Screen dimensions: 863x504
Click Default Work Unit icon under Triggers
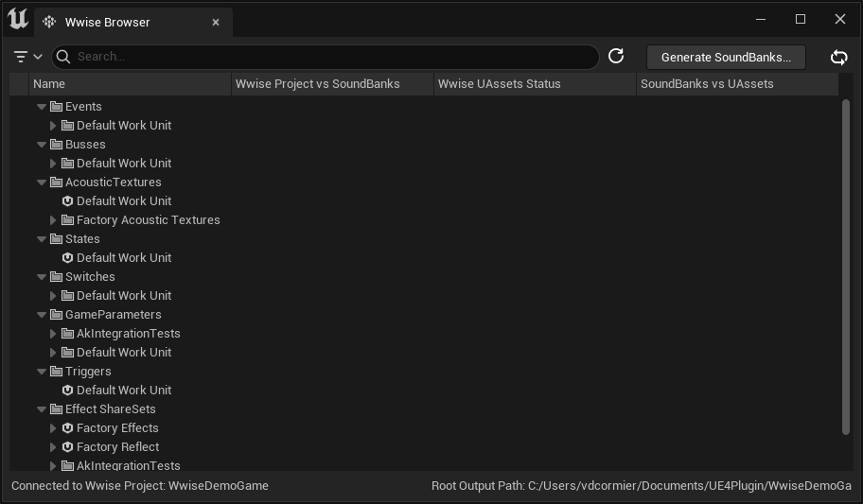coord(67,391)
